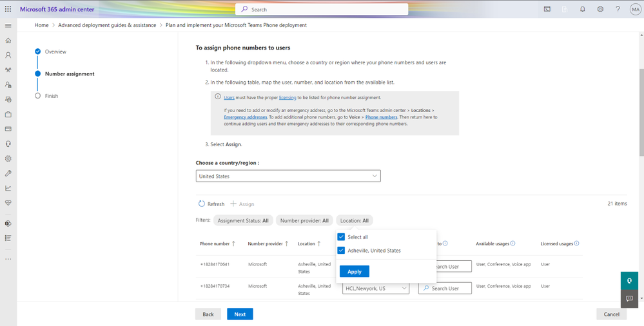Viewport: 644px width, 326px height.
Task: Click the Back button
Action: (208, 314)
